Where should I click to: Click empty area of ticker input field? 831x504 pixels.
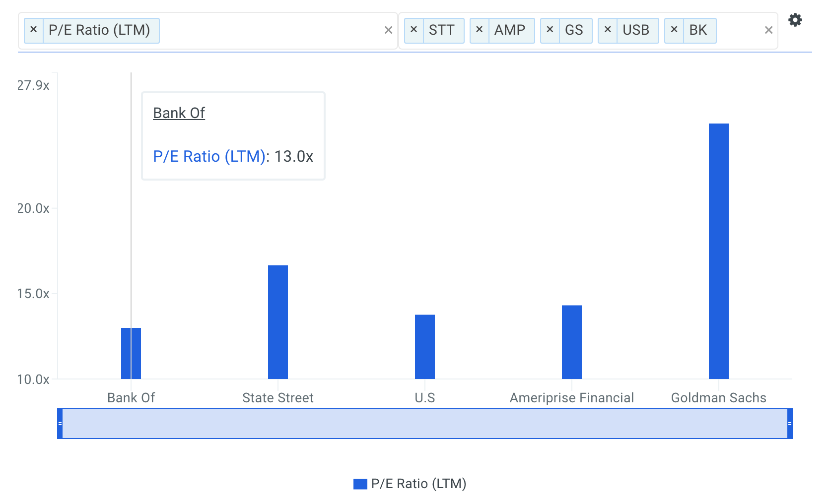click(739, 30)
